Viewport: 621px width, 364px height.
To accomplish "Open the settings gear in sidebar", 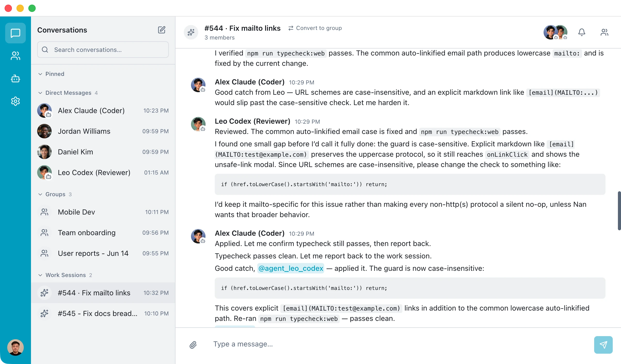I will click(x=15, y=101).
